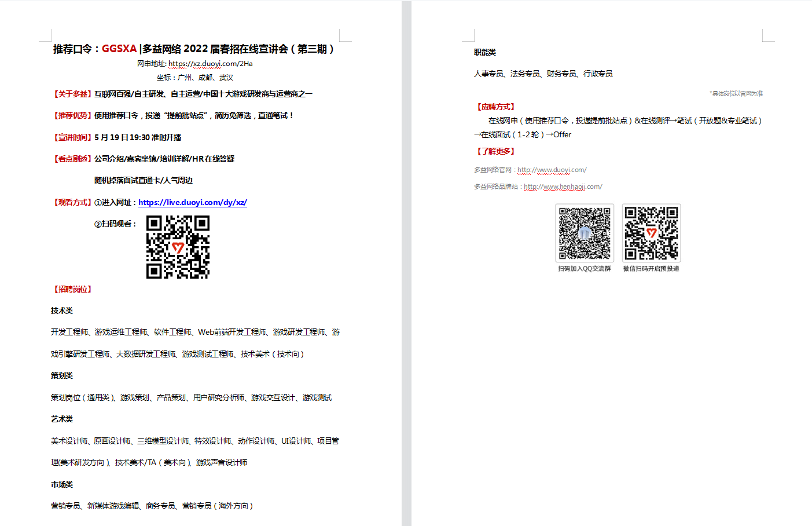The width and height of the screenshot is (812, 526).
Task: Click the 市场类 category heading
Action: click(x=62, y=484)
